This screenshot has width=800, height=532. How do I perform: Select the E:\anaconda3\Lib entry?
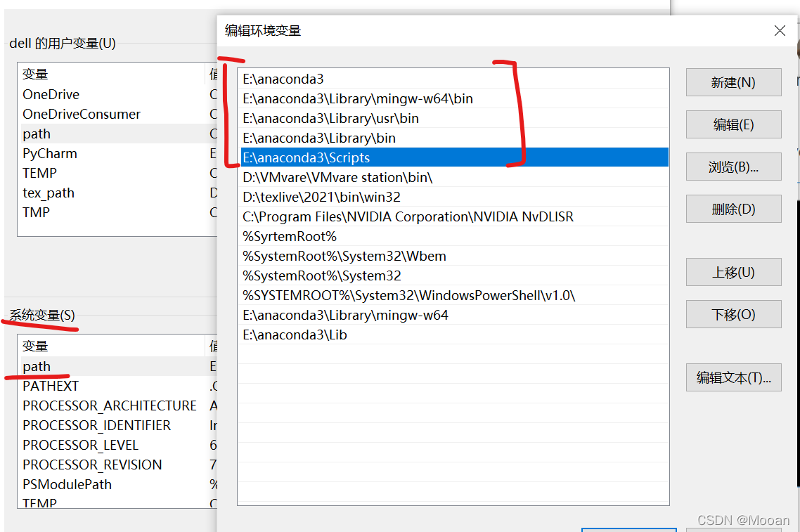[453, 335]
